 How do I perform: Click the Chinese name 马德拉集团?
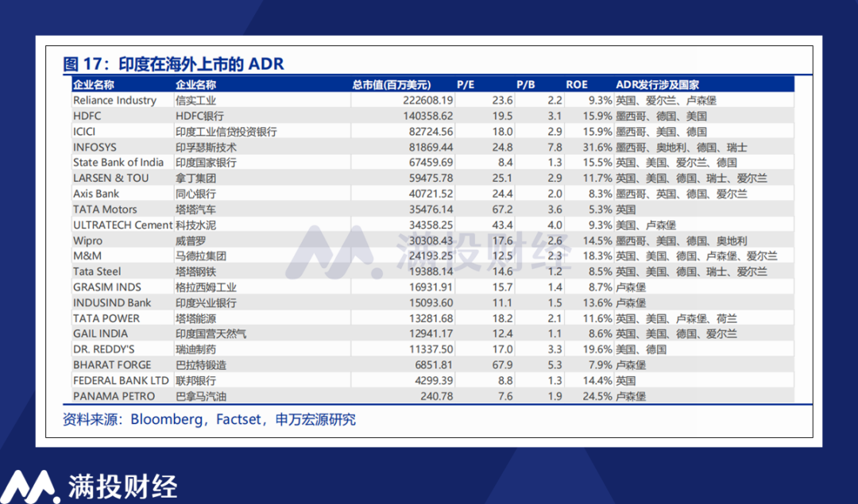(x=201, y=256)
